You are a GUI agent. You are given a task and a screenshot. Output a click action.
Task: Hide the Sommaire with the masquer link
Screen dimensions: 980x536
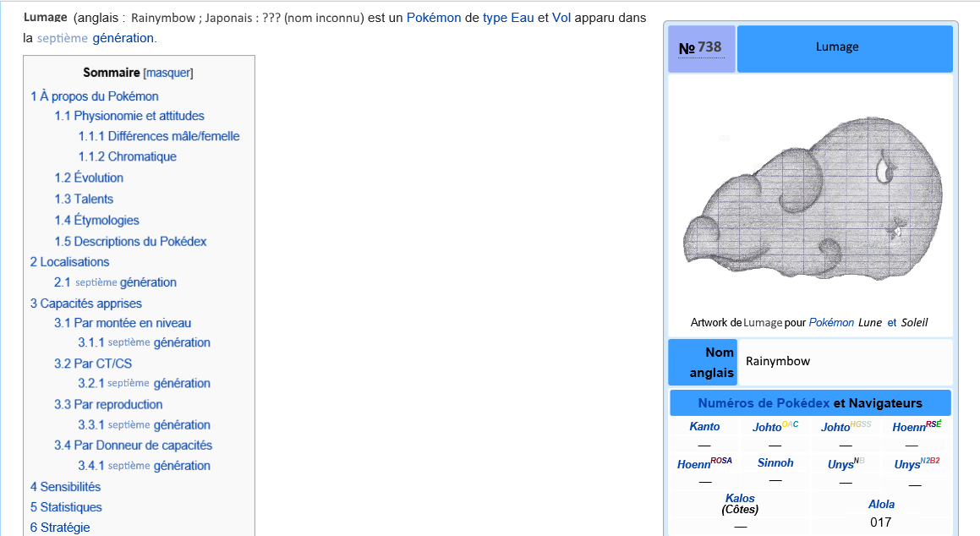pyautogui.click(x=168, y=73)
